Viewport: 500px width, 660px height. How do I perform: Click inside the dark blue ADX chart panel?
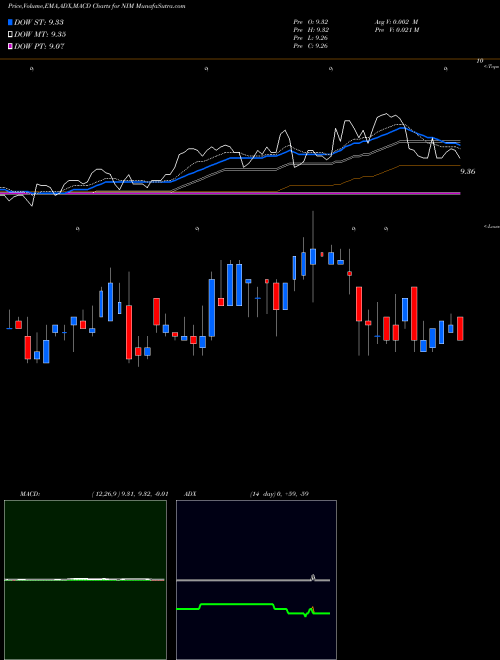point(256,580)
